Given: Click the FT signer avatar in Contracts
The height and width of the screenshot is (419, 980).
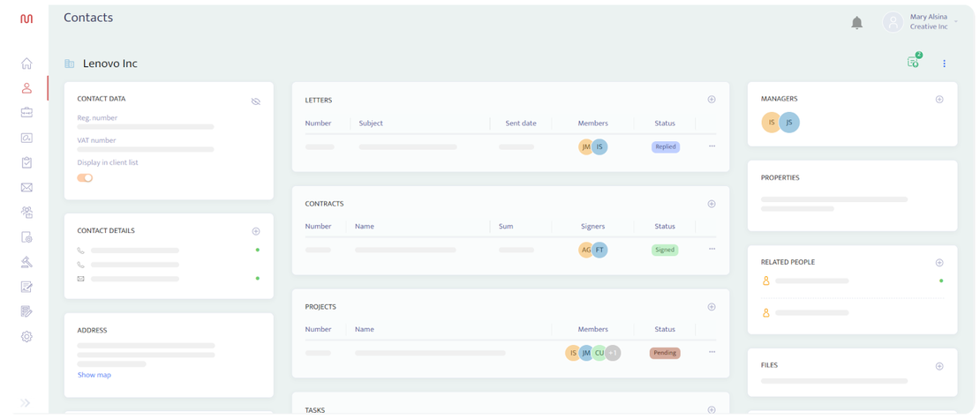Looking at the screenshot, I should 600,250.
